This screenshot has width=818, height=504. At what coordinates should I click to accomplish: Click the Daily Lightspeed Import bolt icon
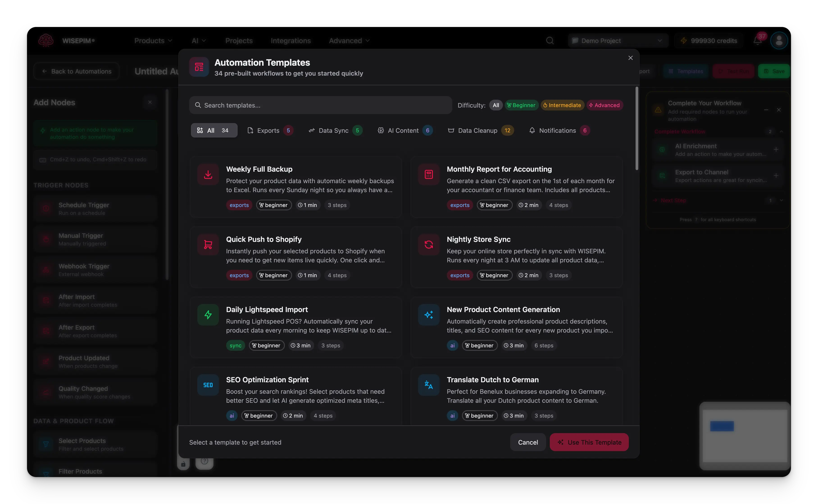208,315
